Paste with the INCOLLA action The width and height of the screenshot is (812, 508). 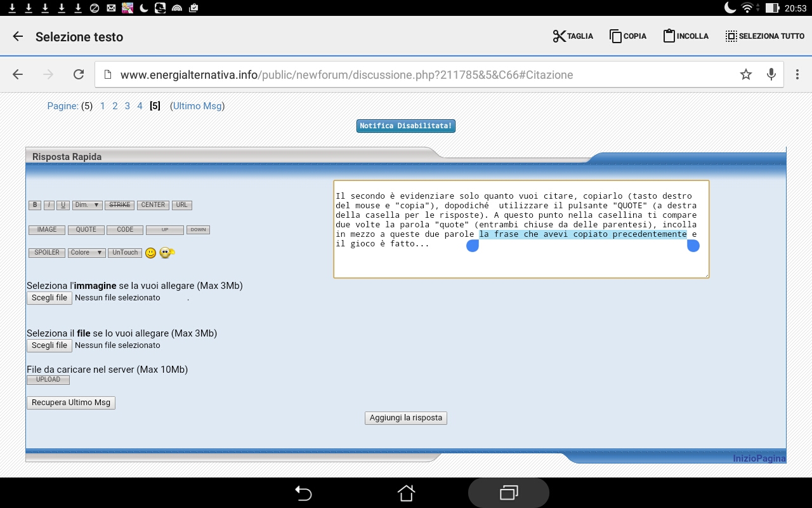point(686,36)
